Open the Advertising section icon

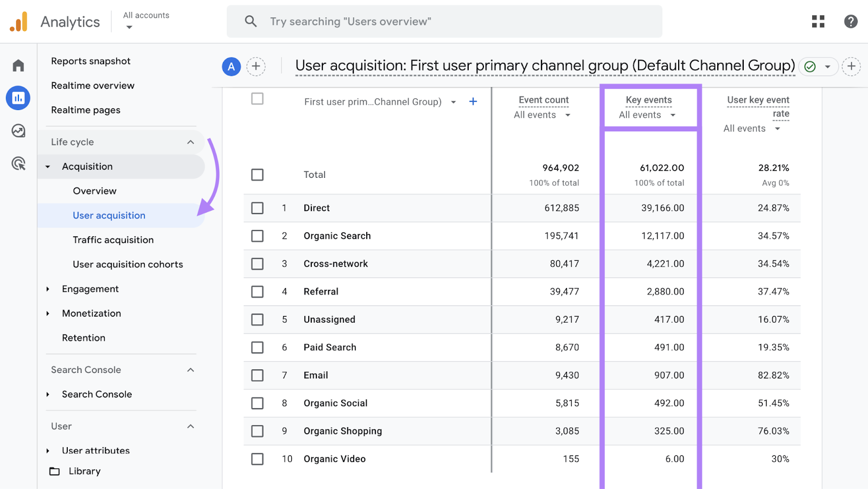18,164
